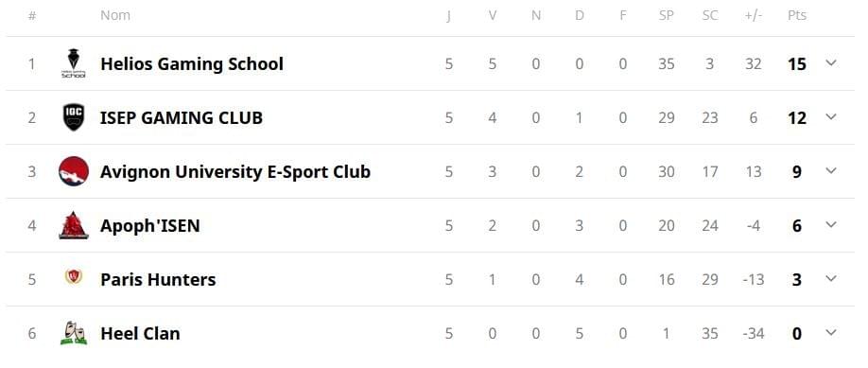Expand the Avignon University E-Sport Club row

click(830, 170)
